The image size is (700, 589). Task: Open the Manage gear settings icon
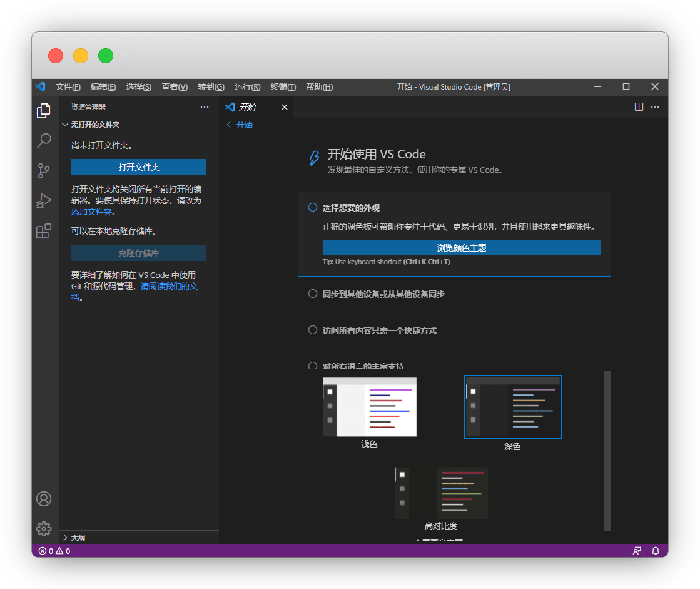44,528
